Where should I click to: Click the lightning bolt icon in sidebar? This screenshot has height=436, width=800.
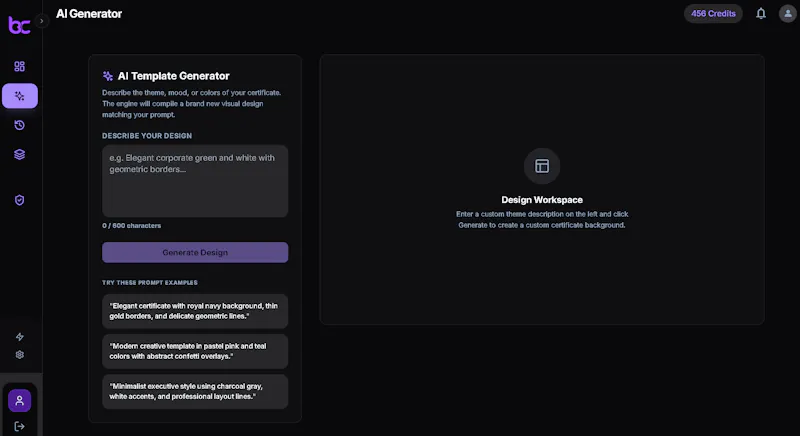(19, 337)
